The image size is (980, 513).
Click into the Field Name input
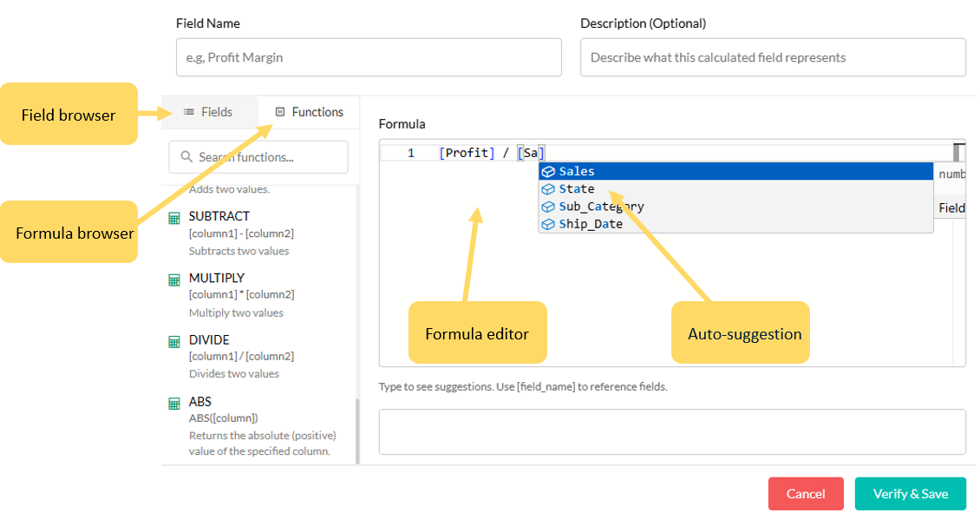(369, 57)
